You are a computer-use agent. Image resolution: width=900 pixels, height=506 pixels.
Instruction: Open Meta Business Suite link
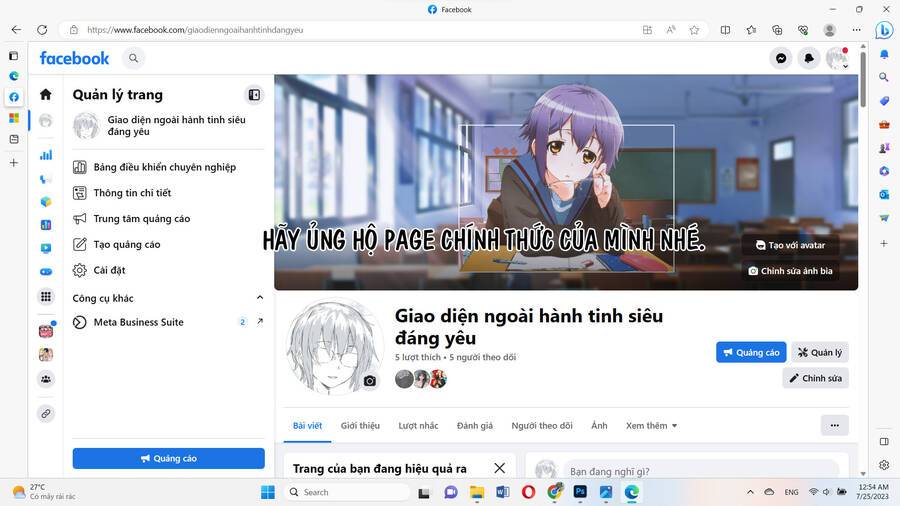point(138,322)
